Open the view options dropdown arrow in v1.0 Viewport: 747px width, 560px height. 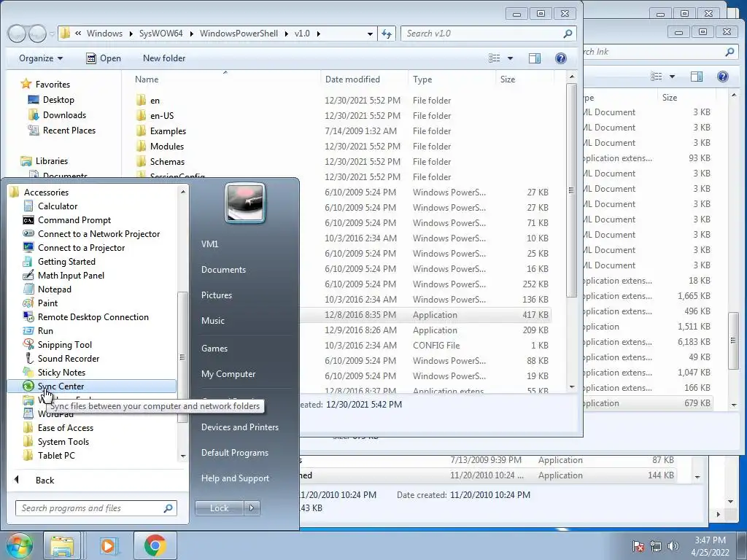pyautogui.click(x=510, y=58)
